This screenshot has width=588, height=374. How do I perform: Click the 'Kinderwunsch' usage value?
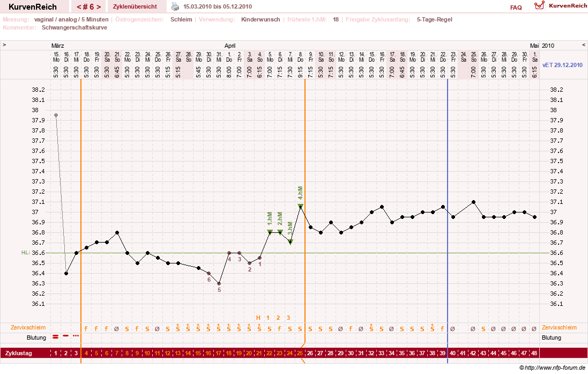(260, 19)
